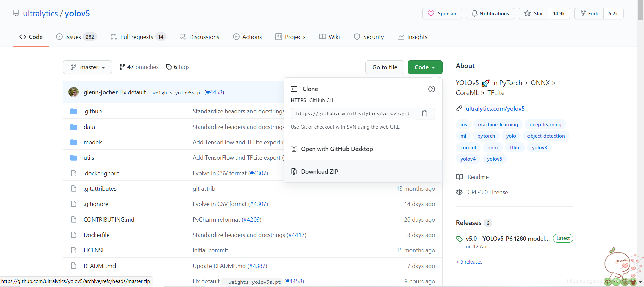
Task: Click the pytorch topic tag
Action: (x=486, y=136)
